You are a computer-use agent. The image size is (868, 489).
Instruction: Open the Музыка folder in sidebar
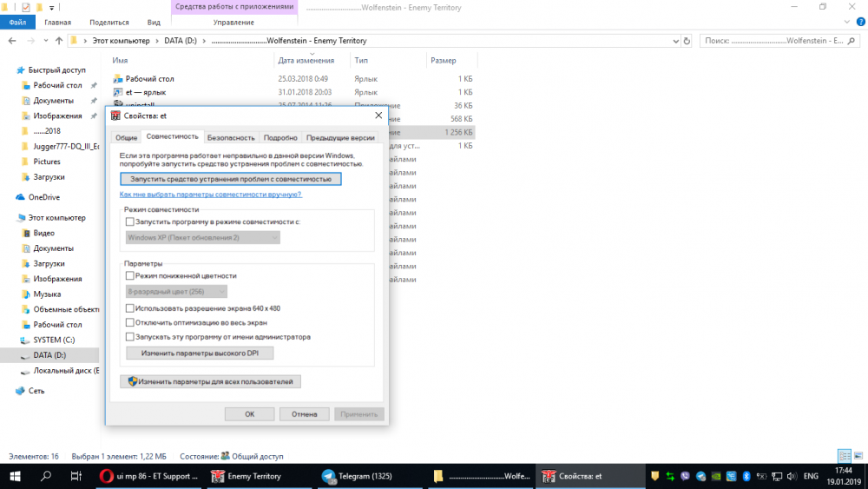pos(47,294)
